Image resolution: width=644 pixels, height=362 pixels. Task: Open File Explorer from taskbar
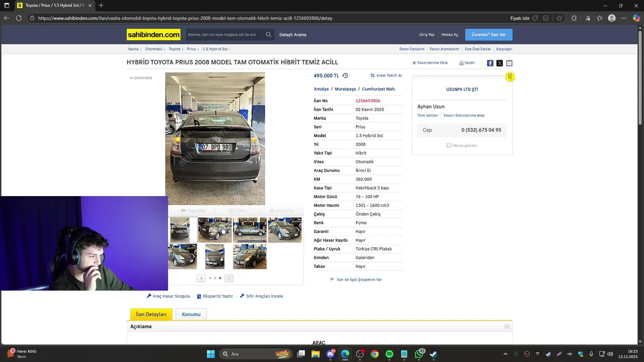click(x=315, y=354)
